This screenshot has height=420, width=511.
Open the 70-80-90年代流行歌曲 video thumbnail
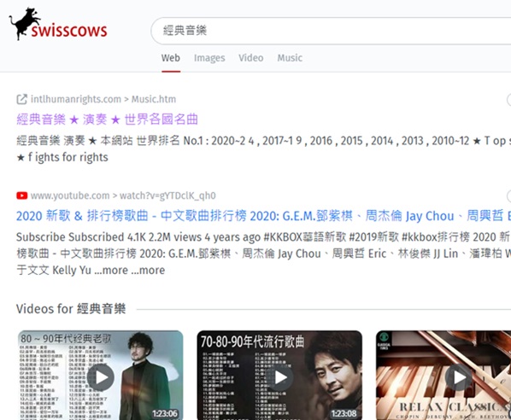[279, 375]
